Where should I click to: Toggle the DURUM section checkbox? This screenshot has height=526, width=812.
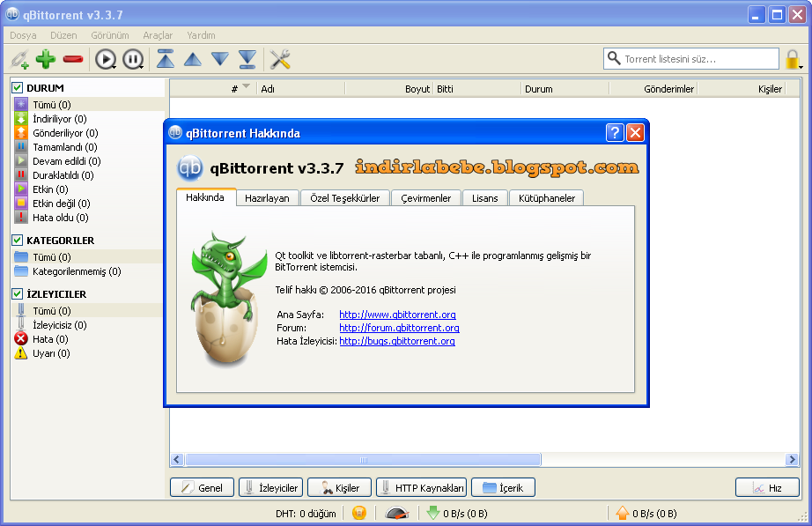click(17, 87)
